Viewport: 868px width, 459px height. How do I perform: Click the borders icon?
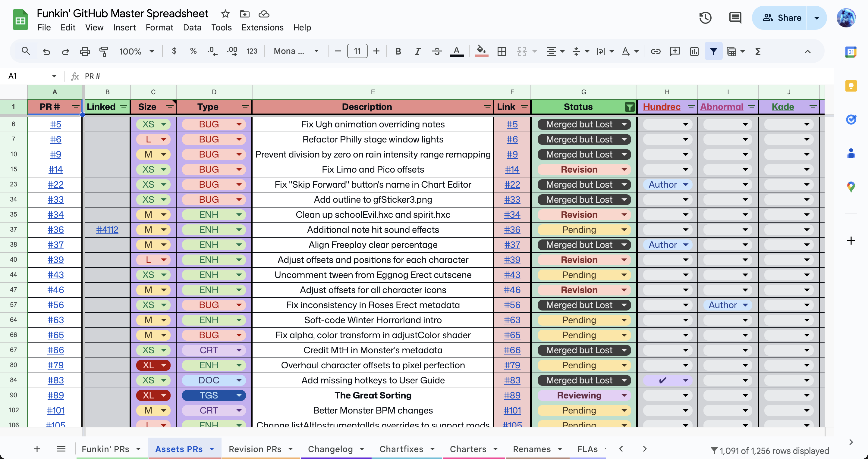pos(502,51)
